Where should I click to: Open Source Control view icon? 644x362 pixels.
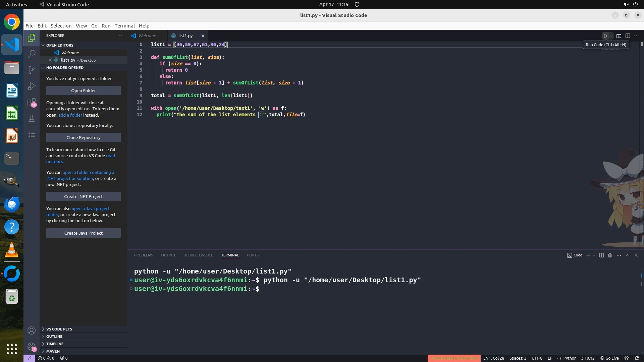pyautogui.click(x=32, y=70)
